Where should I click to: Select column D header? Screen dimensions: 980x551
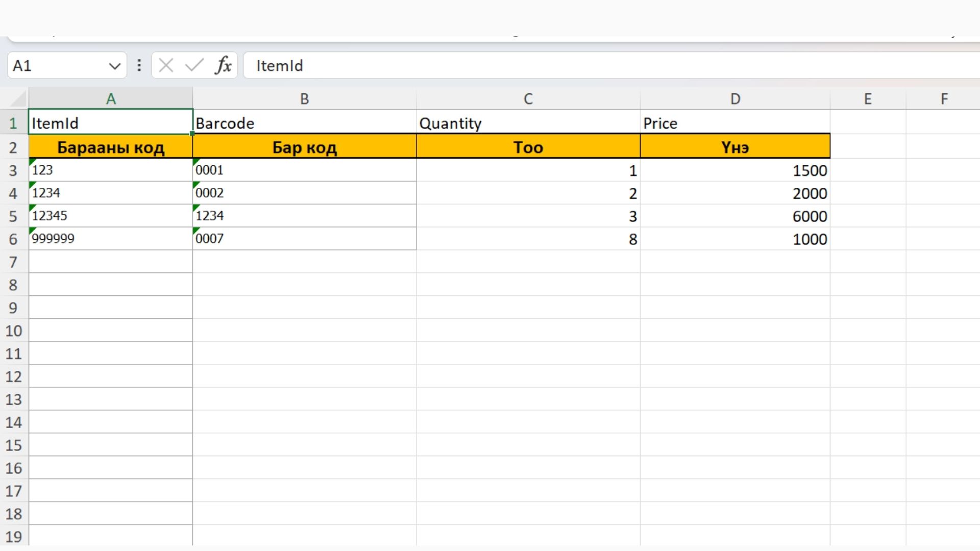[x=735, y=99]
